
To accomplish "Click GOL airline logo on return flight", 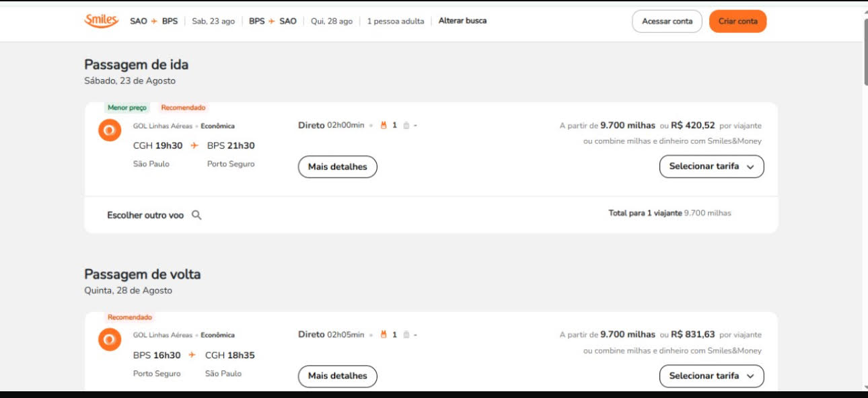I will [110, 340].
